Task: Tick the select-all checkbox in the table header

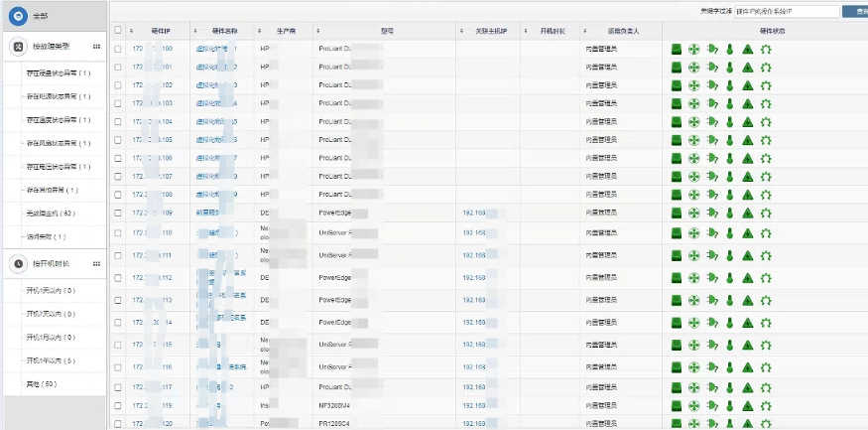Action: tap(117, 31)
